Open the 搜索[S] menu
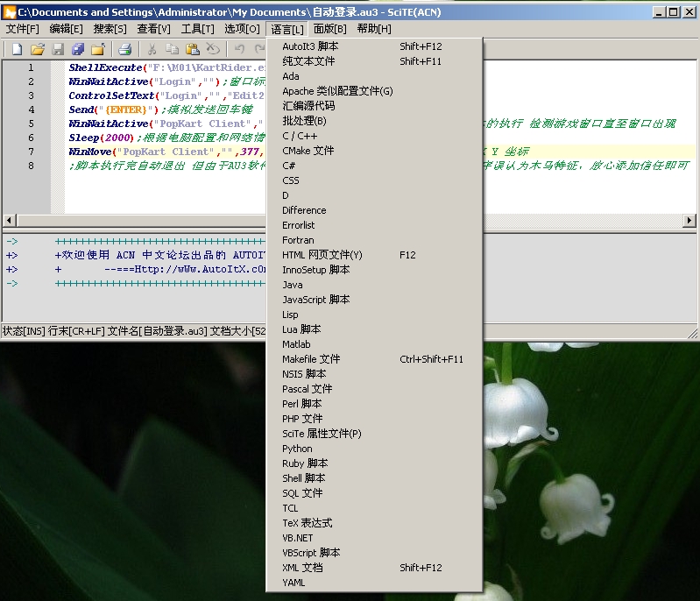Viewport: 700px width, 601px height. point(110,29)
